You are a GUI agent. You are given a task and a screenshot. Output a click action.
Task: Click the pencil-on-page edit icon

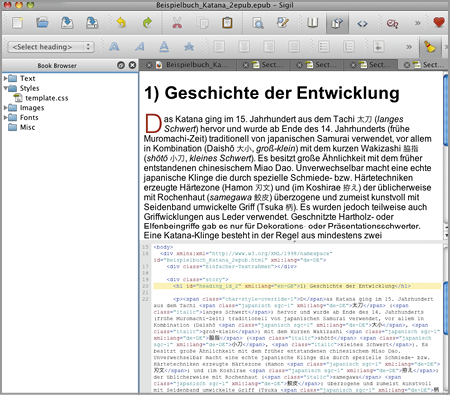(x=283, y=23)
